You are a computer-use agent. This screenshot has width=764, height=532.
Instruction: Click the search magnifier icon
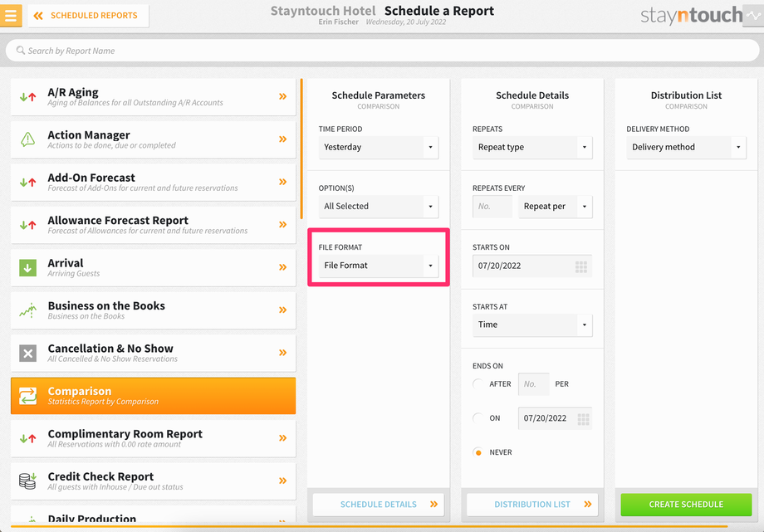tap(21, 50)
